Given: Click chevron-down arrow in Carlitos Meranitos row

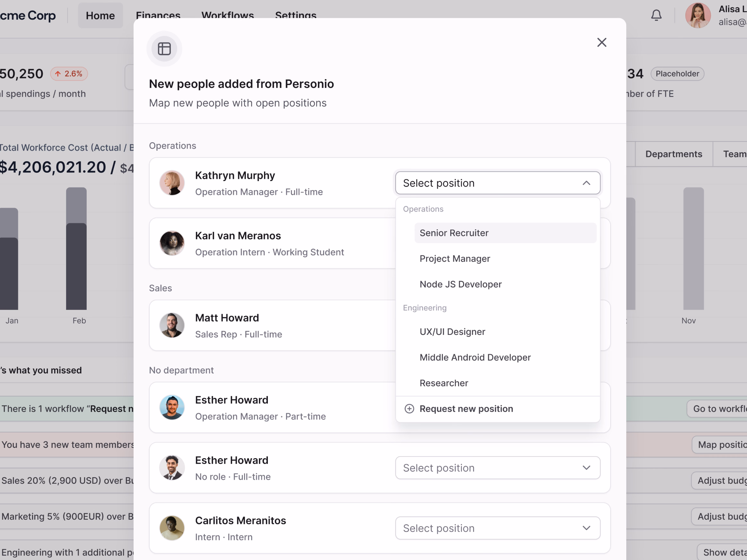Looking at the screenshot, I should point(586,528).
